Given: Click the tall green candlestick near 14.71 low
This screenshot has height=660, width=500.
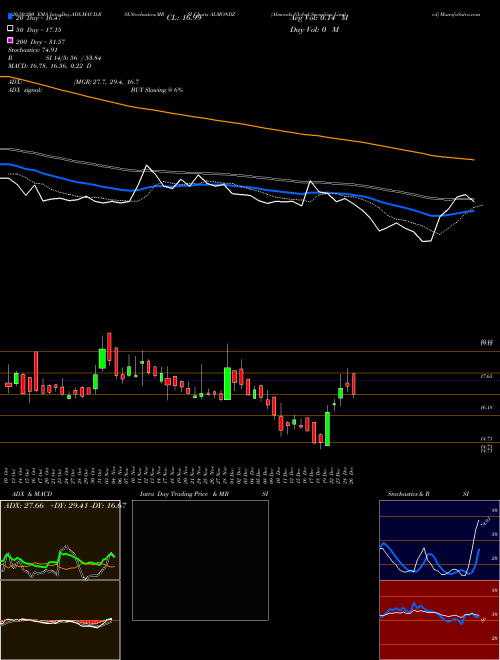Looking at the screenshot, I should pos(327,428).
